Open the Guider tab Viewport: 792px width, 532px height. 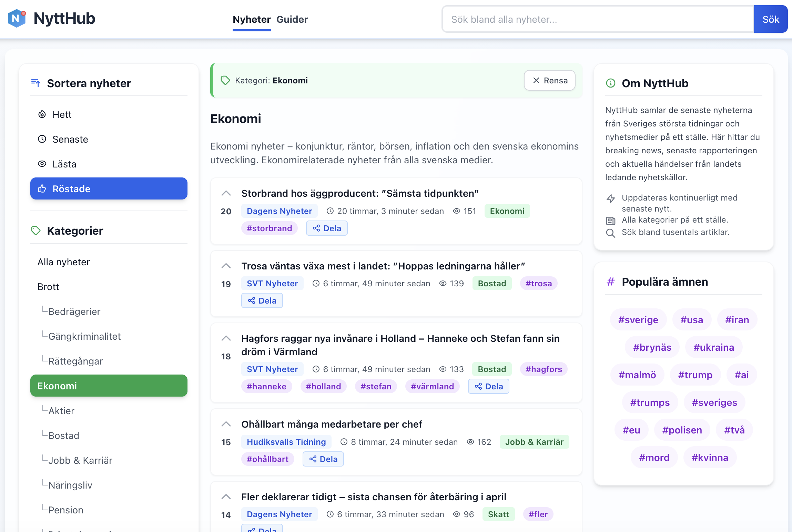point(292,19)
